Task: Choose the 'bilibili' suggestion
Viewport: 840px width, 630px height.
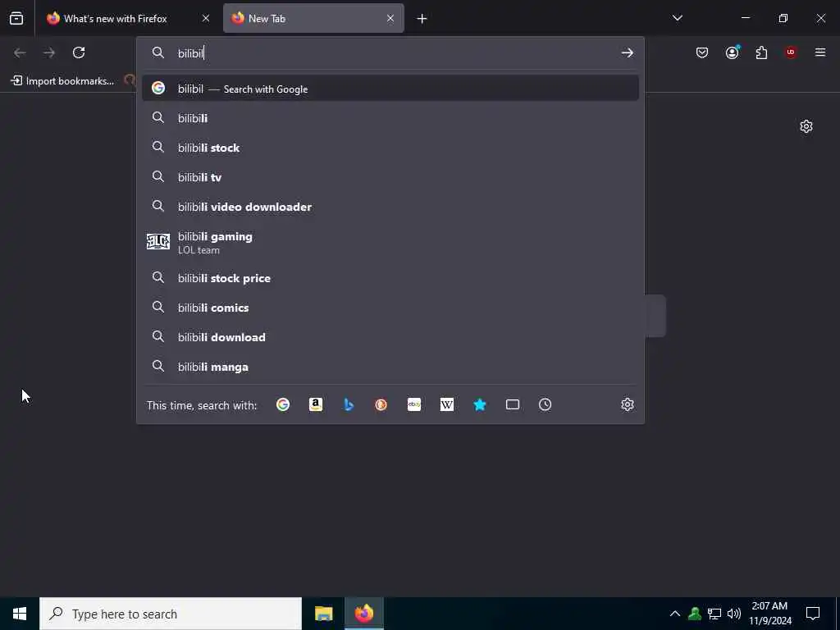Action: (x=390, y=118)
